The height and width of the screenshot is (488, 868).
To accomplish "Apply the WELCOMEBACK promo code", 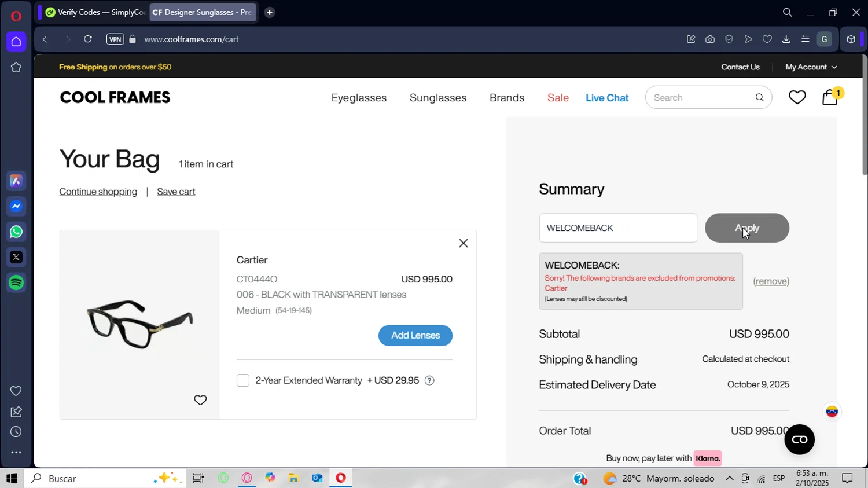I will pyautogui.click(x=747, y=228).
